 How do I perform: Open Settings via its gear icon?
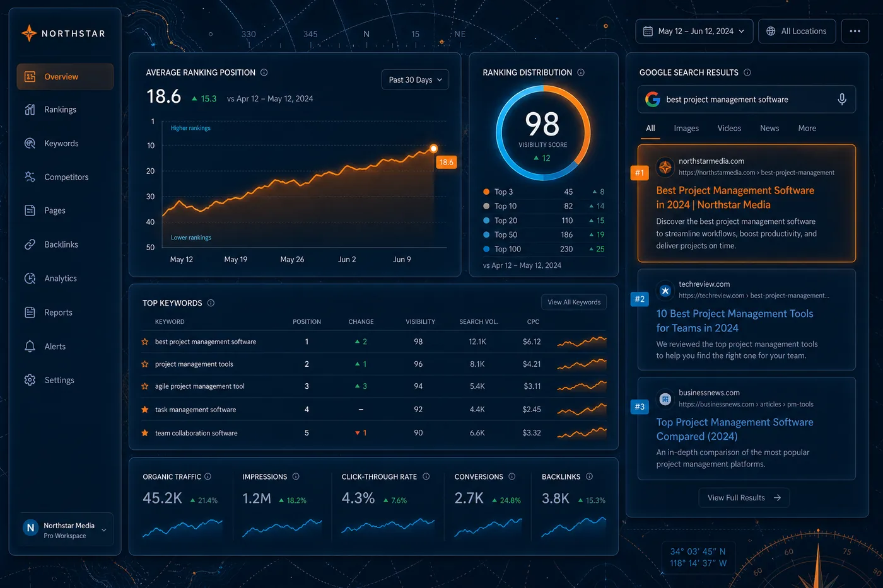point(30,380)
